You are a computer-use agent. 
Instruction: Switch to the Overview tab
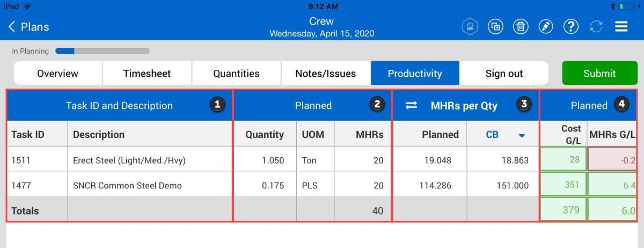(x=57, y=74)
